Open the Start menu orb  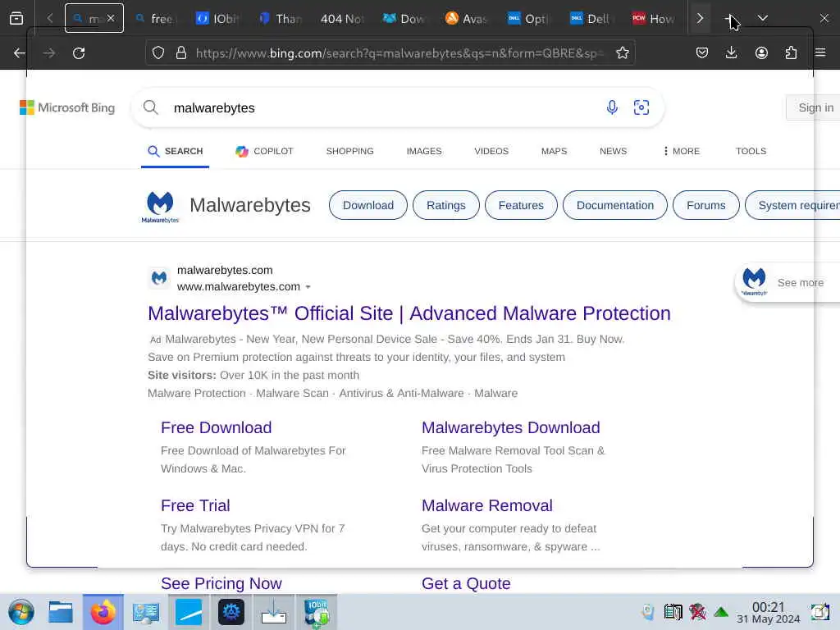coord(21,612)
